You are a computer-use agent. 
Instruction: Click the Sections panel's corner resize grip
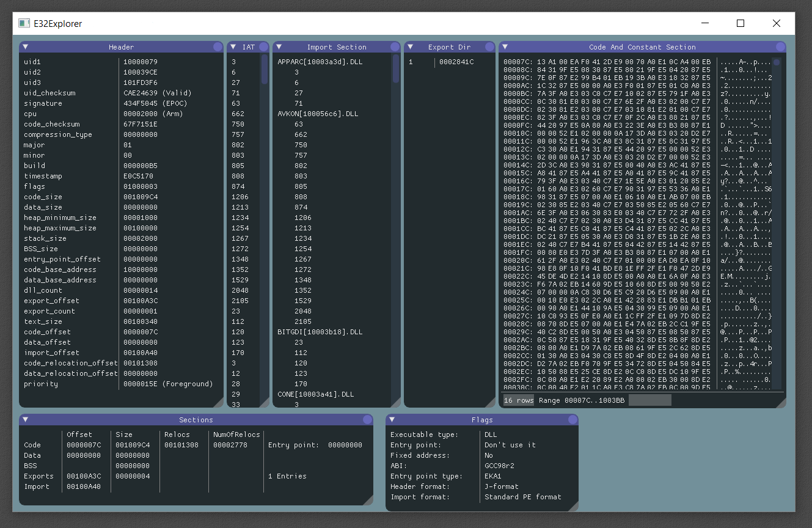pyautogui.click(x=368, y=501)
